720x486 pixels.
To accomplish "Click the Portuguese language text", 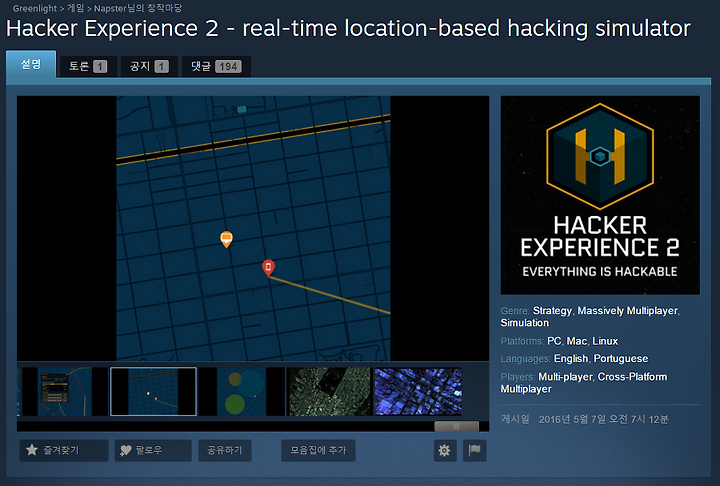I will click(621, 359).
